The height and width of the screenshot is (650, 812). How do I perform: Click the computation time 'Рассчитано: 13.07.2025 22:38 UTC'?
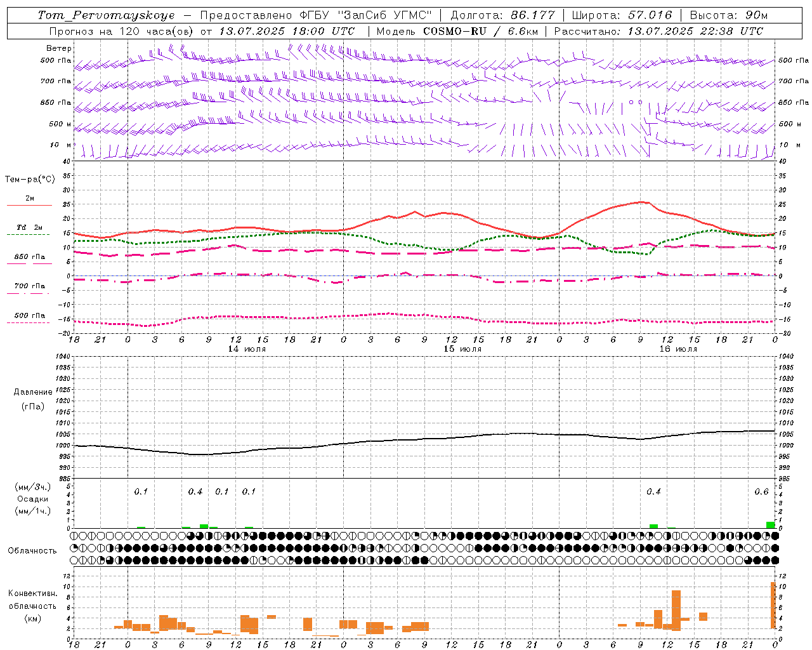click(658, 31)
